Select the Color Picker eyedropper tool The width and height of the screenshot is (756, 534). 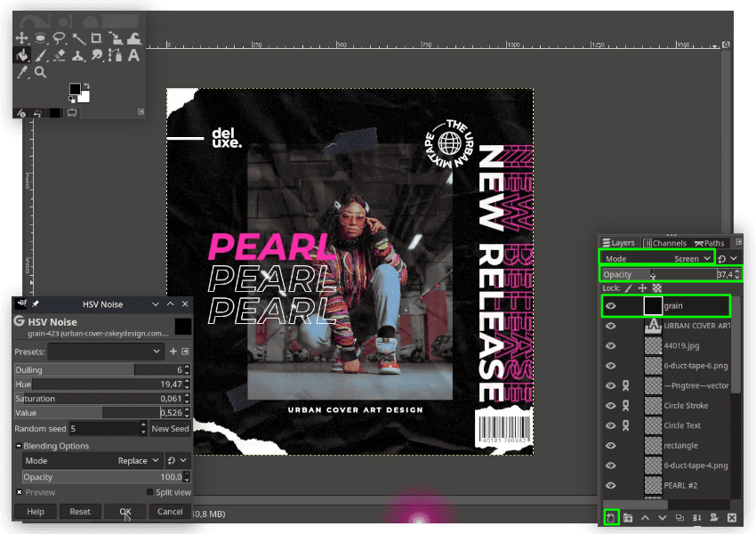(x=21, y=73)
